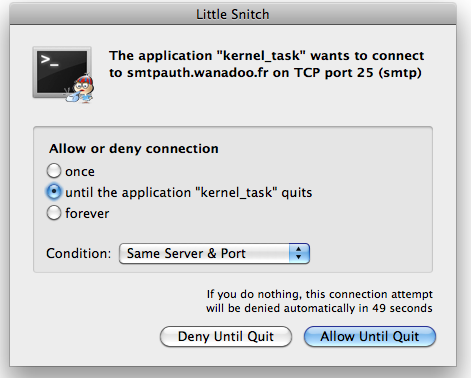Click the "forever" option label text

pyautogui.click(x=87, y=213)
